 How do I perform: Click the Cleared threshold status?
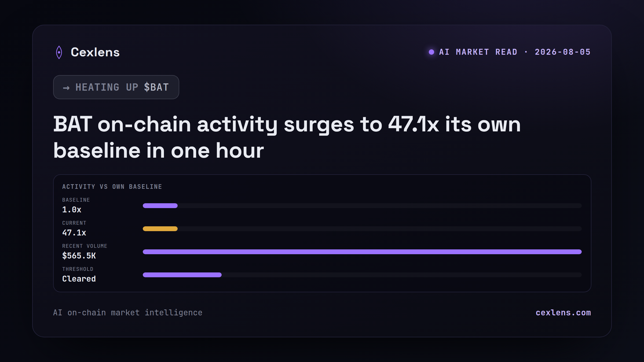tap(79, 279)
